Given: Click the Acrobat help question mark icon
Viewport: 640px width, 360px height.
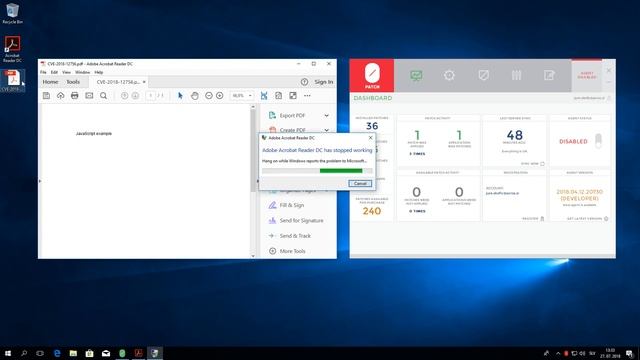Looking at the screenshot, I should click(x=304, y=82).
